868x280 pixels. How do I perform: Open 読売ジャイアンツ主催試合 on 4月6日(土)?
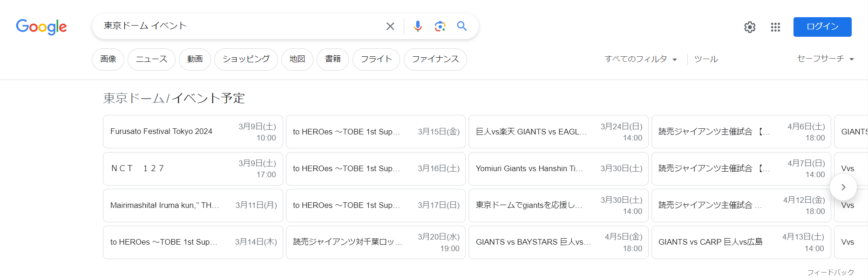(741, 132)
